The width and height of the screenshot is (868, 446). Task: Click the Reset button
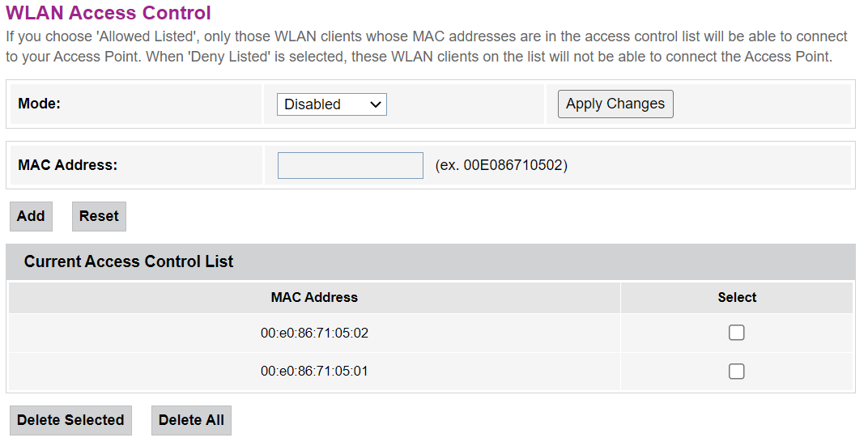99,216
